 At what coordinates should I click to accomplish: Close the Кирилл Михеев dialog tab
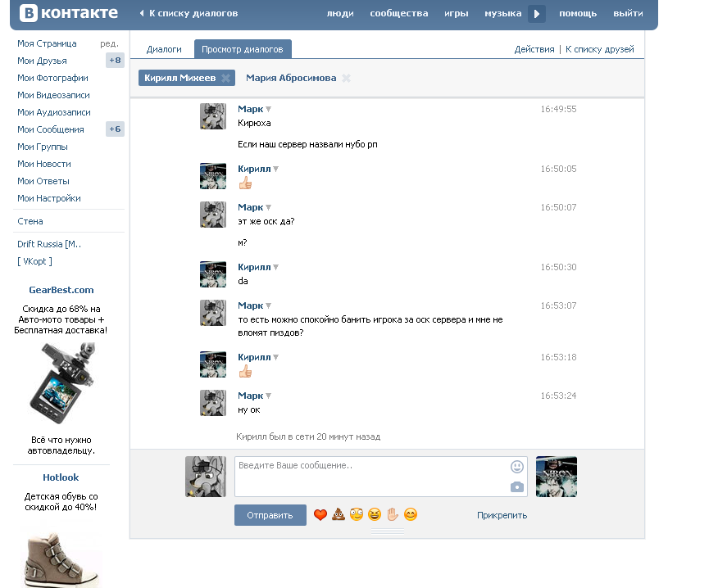(225, 78)
